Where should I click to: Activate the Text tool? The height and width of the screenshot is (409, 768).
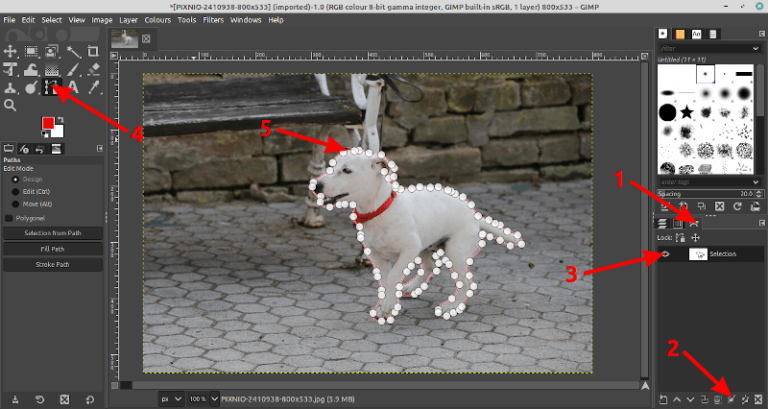click(73, 88)
